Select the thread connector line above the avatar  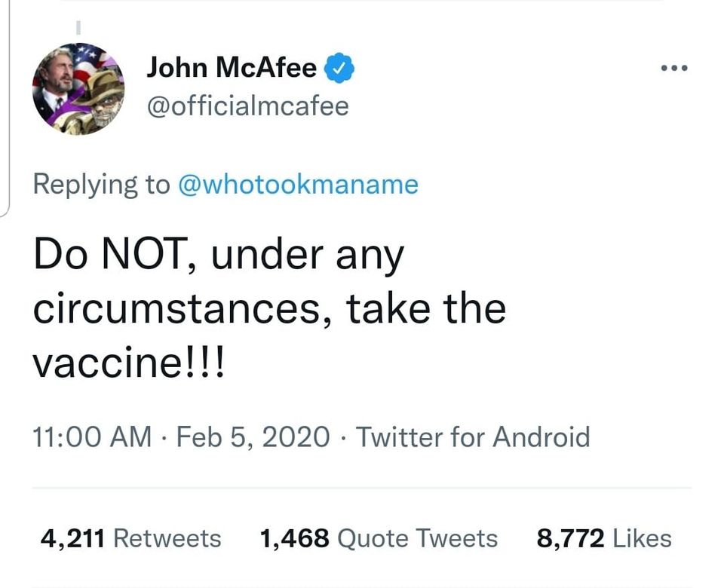point(78,27)
